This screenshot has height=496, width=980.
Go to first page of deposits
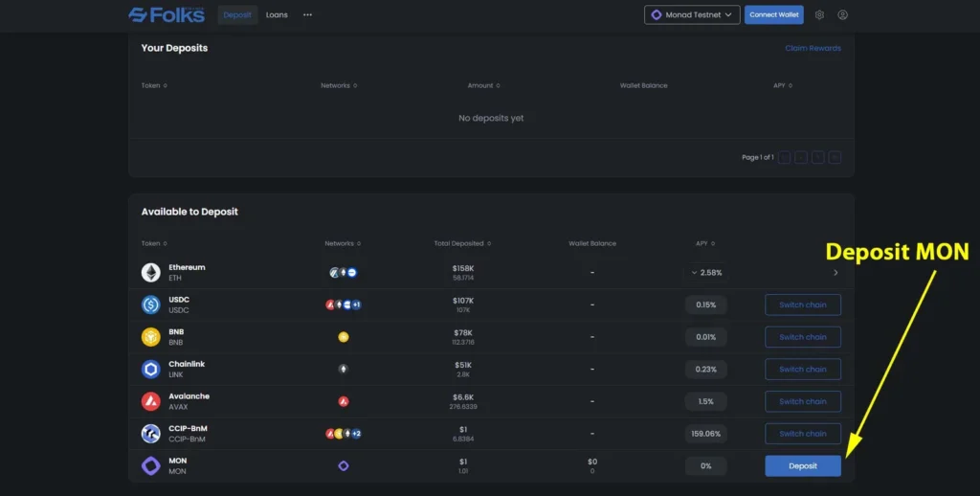785,158
